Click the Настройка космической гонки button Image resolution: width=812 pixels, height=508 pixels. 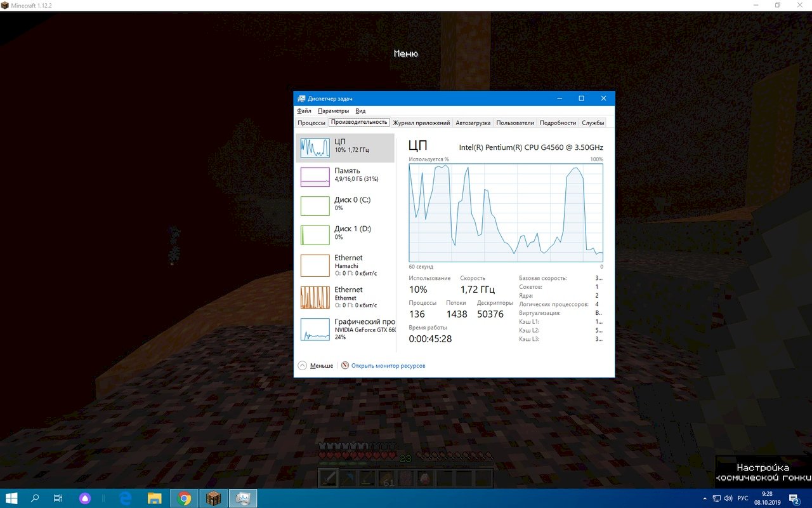[764, 472]
